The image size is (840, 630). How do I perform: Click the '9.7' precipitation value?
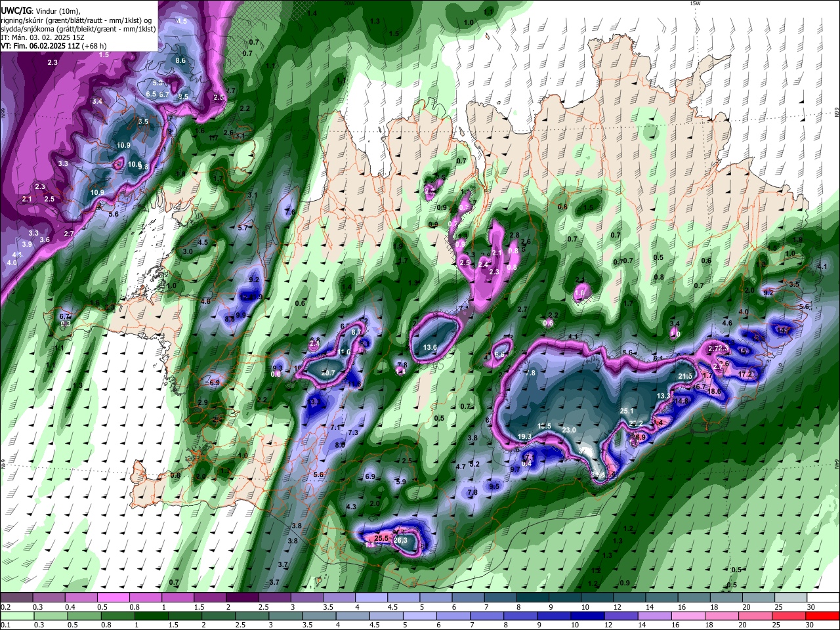point(515,469)
